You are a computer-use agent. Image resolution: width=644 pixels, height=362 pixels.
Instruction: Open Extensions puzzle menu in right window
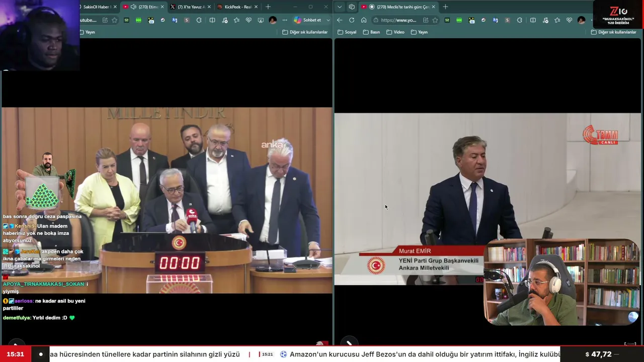[520, 20]
